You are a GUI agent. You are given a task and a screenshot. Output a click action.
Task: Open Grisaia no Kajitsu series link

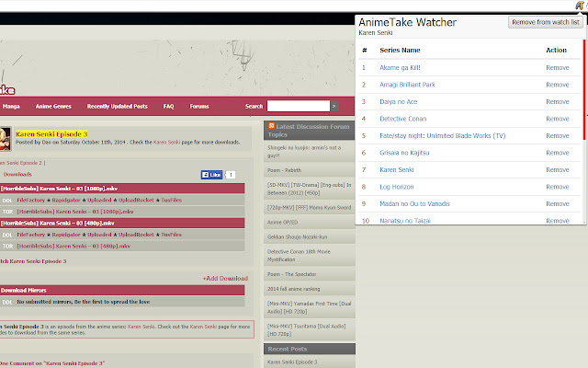pyautogui.click(x=404, y=153)
